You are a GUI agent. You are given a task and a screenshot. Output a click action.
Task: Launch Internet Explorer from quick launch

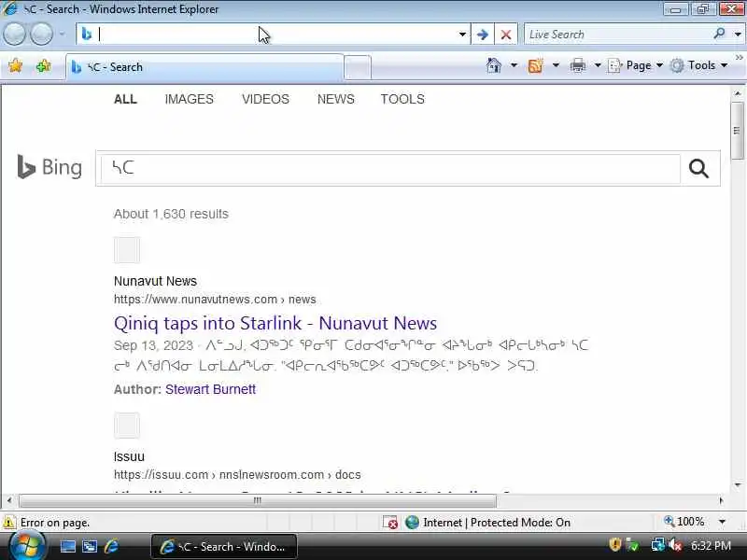(x=112, y=546)
